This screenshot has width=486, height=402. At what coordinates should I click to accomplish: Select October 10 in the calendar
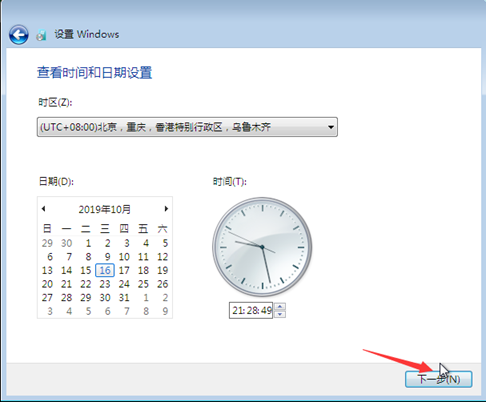click(124, 257)
